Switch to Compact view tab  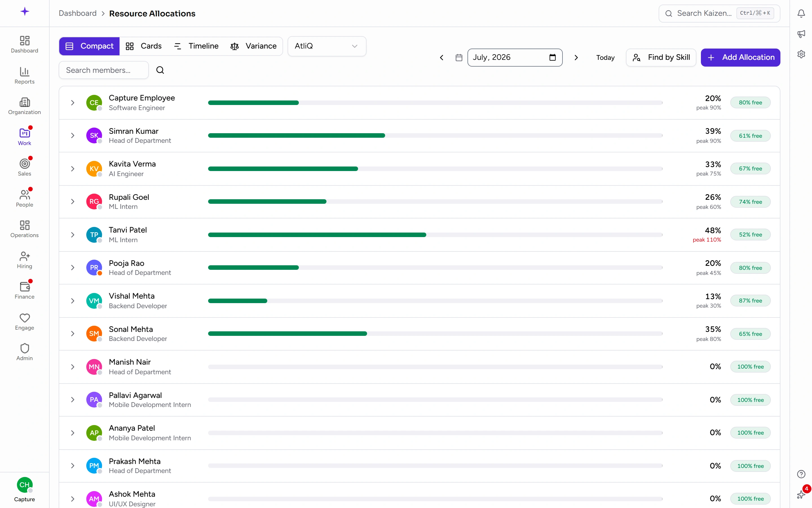coord(89,46)
